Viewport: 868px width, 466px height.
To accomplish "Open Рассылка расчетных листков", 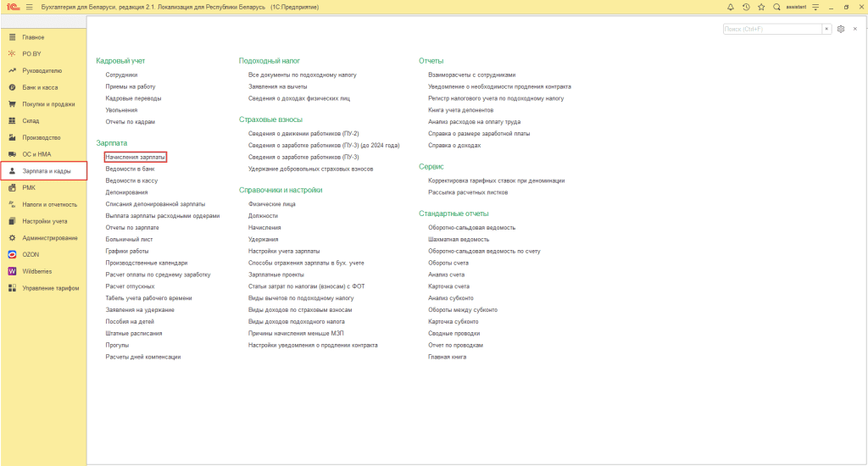I will point(472,192).
